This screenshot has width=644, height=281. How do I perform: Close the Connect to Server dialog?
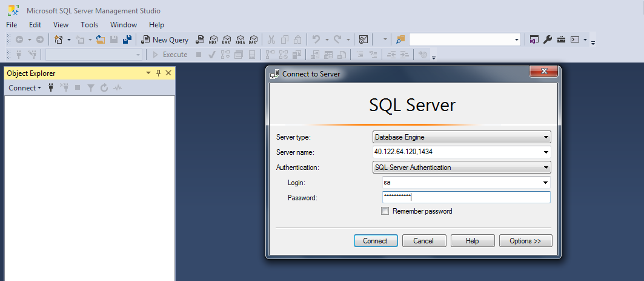pyautogui.click(x=544, y=71)
